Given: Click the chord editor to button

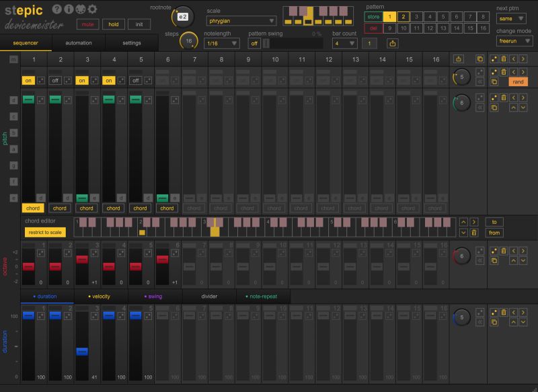Looking at the screenshot, I should click(494, 222).
